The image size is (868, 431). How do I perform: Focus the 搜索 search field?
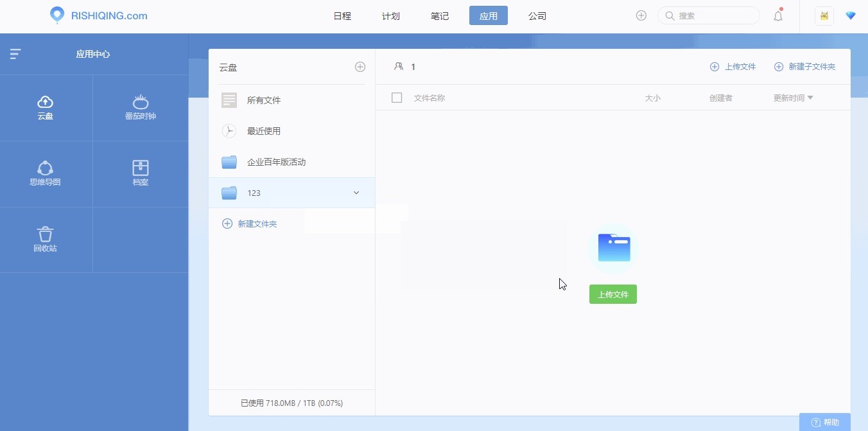pyautogui.click(x=709, y=15)
